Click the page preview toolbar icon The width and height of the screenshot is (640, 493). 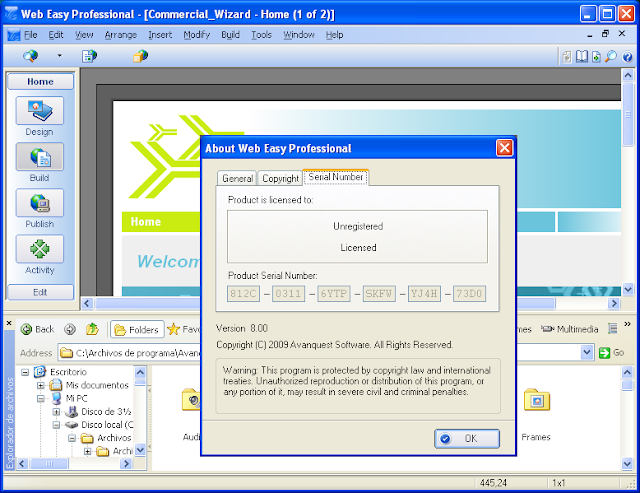click(x=89, y=56)
